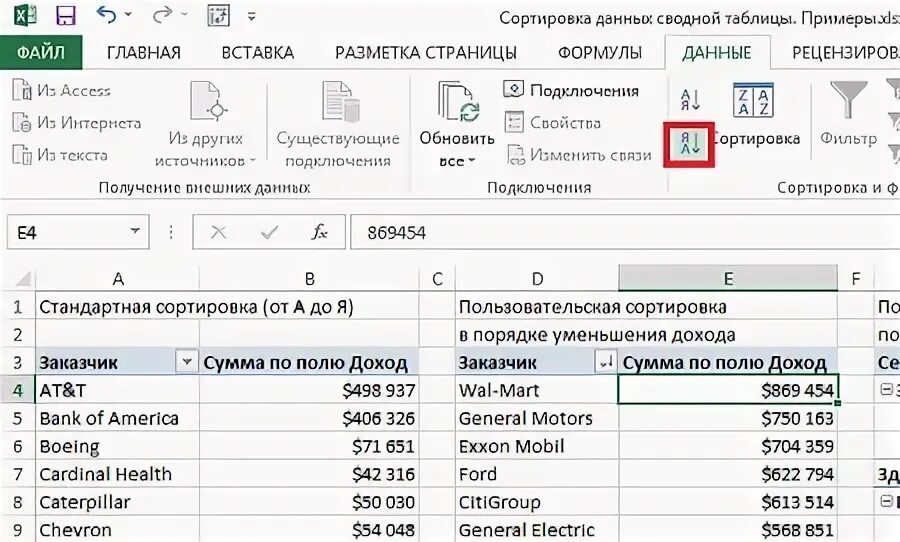Save the workbook with the floppy icon
Image resolution: width=900 pixels, height=542 pixels.
click(x=66, y=16)
